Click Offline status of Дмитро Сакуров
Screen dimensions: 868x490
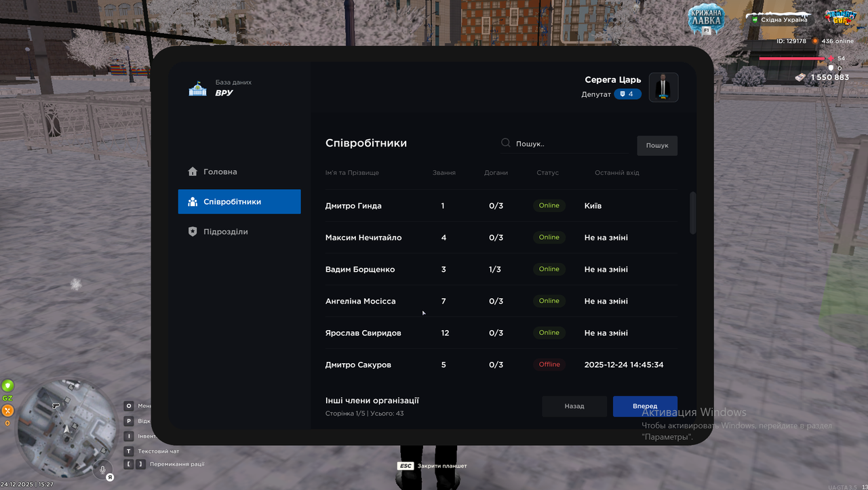click(x=549, y=365)
